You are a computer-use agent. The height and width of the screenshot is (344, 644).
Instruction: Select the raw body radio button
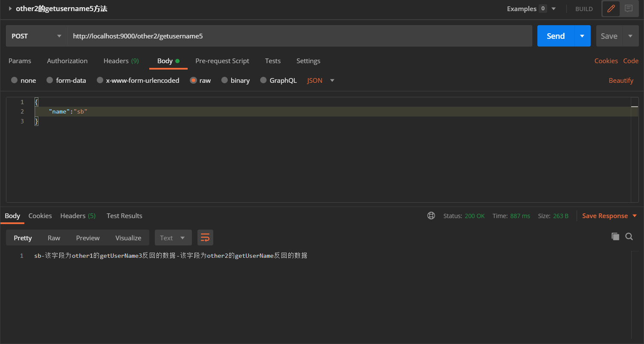pos(193,80)
